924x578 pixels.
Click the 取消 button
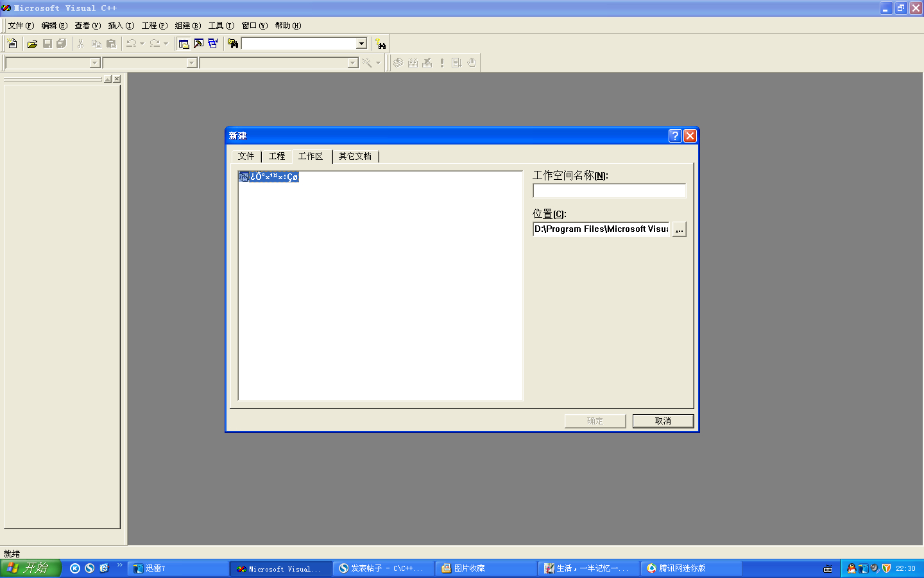663,421
